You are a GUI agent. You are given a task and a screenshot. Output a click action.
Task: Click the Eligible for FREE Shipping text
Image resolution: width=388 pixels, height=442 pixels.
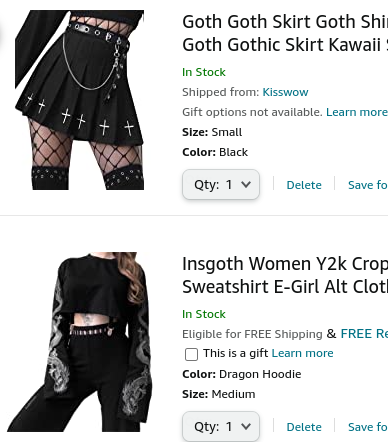tap(252, 334)
